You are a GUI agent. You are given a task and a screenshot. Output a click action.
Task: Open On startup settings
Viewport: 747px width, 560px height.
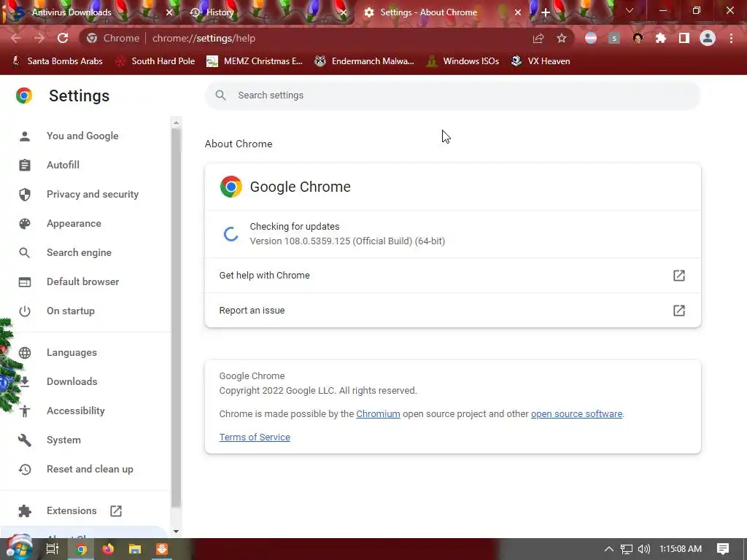tap(71, 311)
